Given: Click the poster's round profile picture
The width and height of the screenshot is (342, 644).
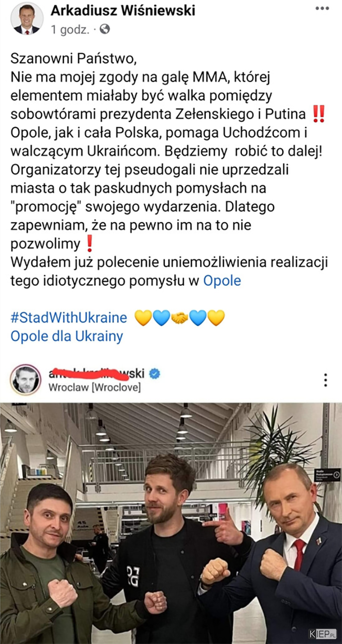Looking at the screenshot, I should pos(26,19).
